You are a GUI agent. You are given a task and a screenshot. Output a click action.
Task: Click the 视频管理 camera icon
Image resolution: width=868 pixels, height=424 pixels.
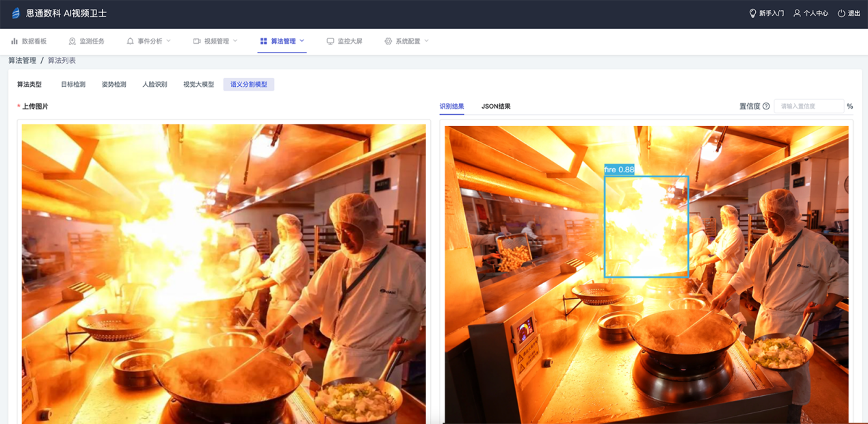tap(196, 41)
